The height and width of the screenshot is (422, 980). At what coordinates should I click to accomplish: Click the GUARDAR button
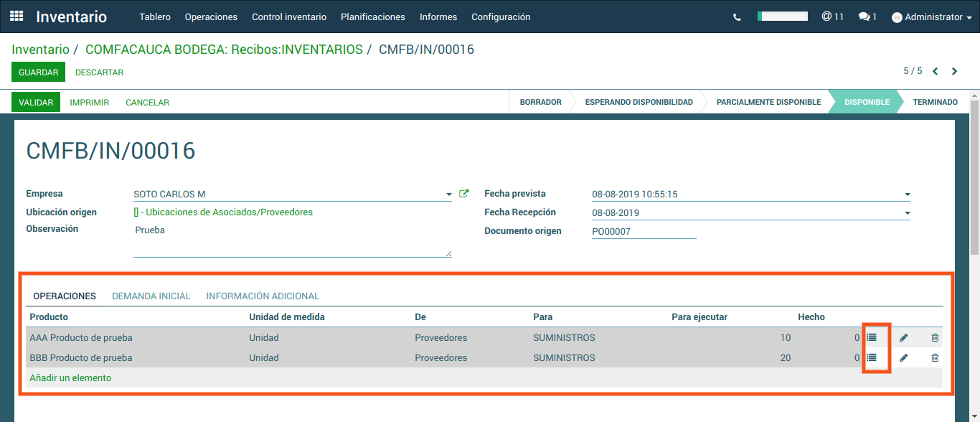coord(38,72)
